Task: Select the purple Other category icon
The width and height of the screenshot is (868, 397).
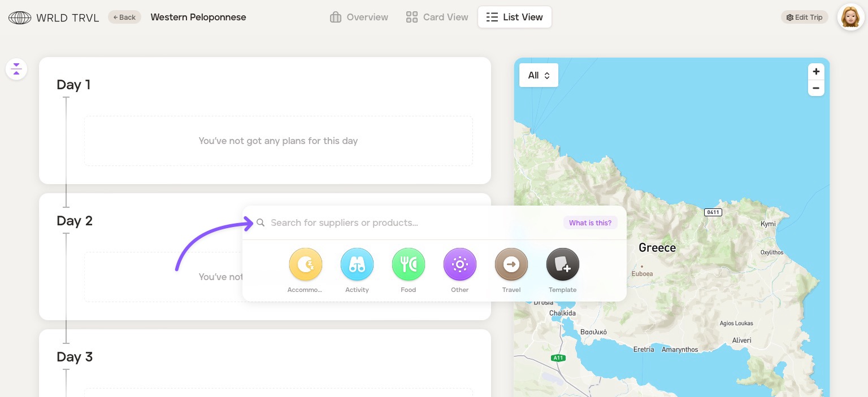Action: [x=459, y=264]
